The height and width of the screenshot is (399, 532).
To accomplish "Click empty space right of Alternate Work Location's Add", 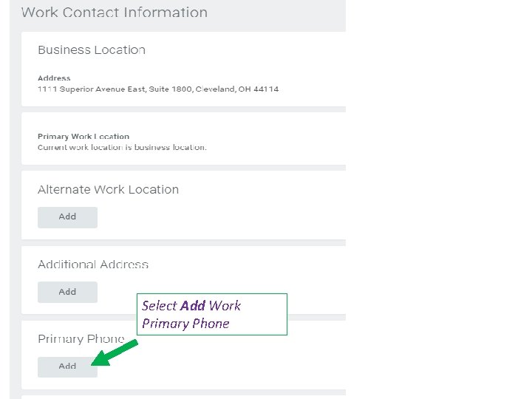I will pos(222,217).
